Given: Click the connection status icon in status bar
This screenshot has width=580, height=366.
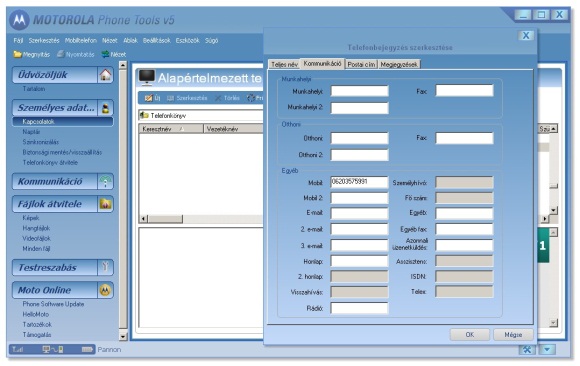Looking at the screenshot, I should (53, 349).
